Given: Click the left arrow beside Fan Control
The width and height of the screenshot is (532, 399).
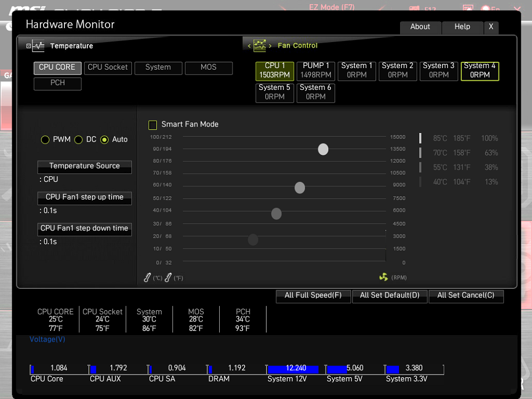Looking at the screenshot, I should (249, 46).
